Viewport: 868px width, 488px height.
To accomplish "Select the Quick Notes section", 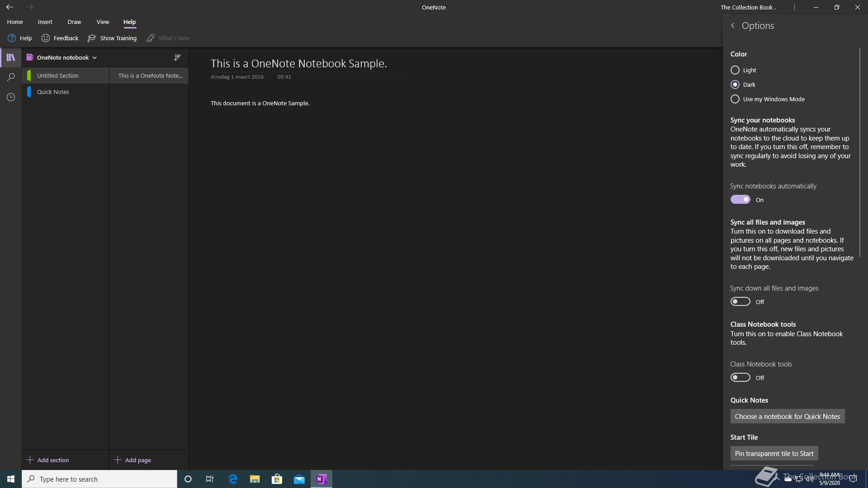I will 53,92.
